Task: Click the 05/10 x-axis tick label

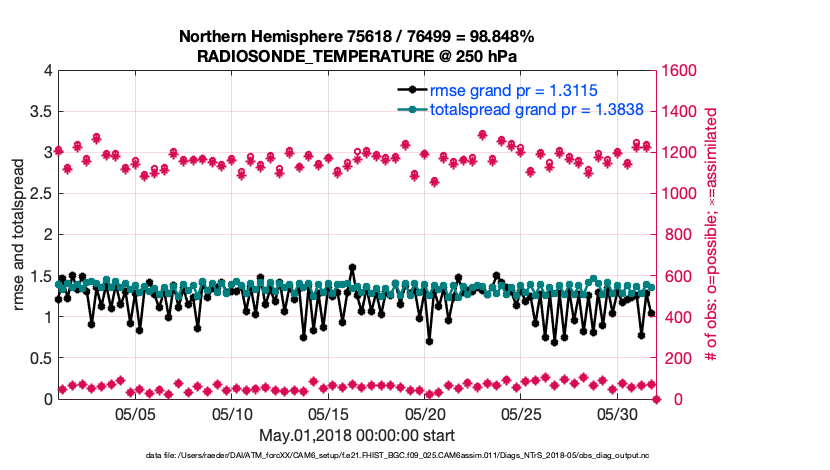Action: coord(232,413)
